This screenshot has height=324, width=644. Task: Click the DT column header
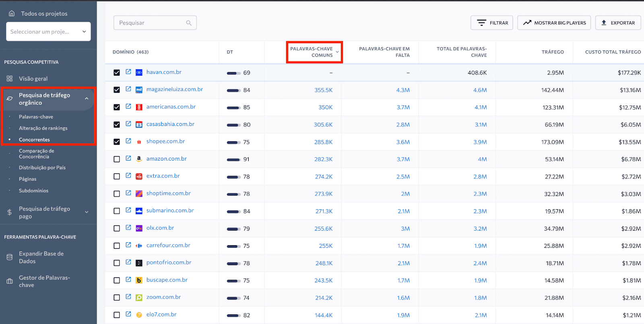click(x=230, y=52)
